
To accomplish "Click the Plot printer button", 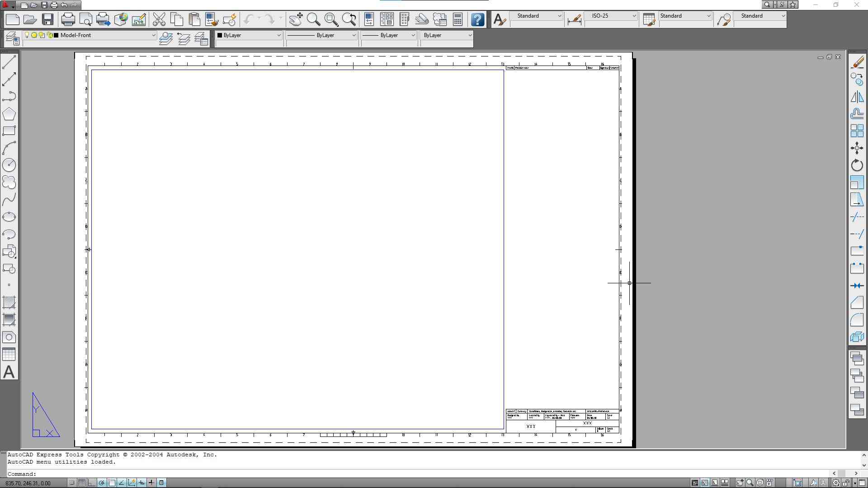I will pyautogui.click(x=68, y=19).
